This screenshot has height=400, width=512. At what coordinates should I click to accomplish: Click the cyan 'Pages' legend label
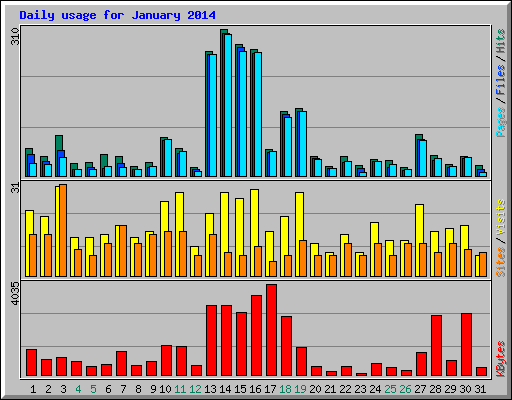click(501, 122)
